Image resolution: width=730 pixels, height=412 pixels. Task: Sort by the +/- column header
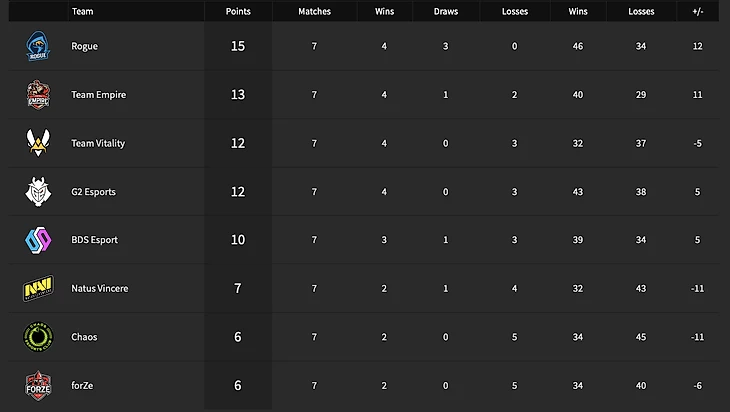697,11
